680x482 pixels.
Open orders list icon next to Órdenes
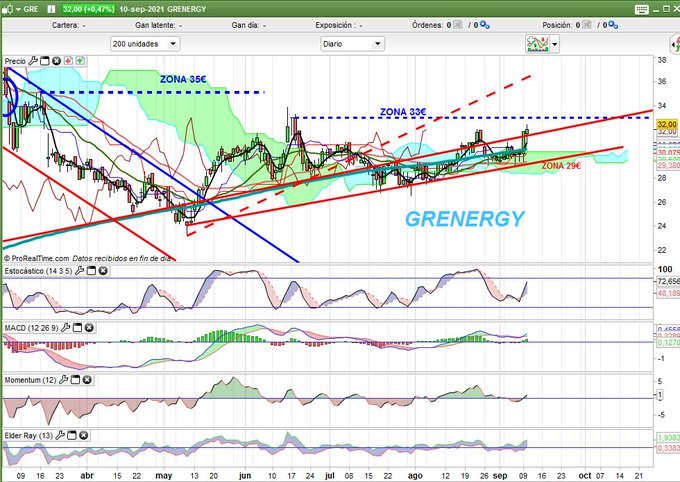(458, 25)
